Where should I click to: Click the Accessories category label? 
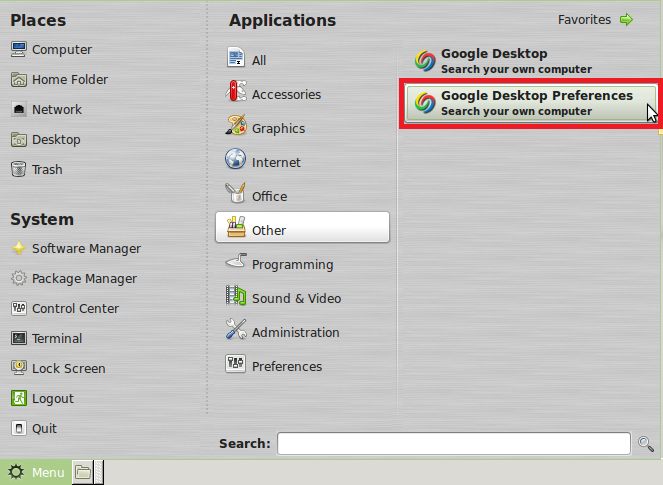pyautogui.click(x=286, y=94)
